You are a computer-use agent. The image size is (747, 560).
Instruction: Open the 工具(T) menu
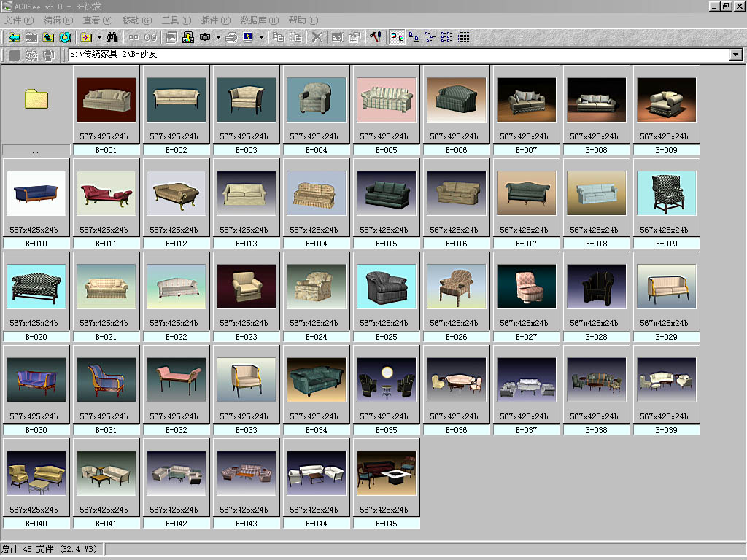176,20
